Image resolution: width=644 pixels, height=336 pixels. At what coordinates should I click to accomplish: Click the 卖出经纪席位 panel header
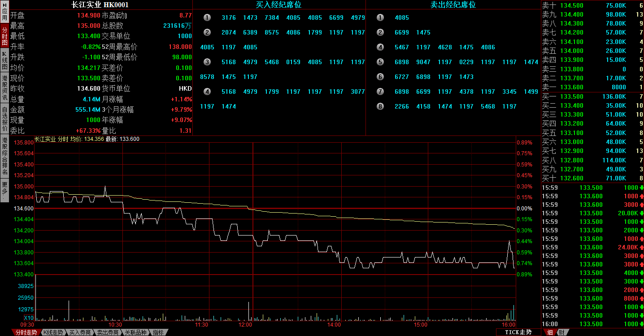[453, 5]
